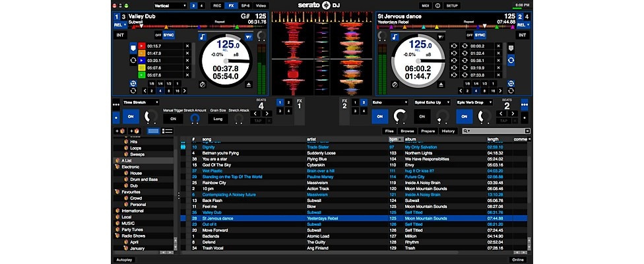The image size is (644, 264).
Task: Delete the saved loop at 00:00.2
Action: (x=498, y=46)
